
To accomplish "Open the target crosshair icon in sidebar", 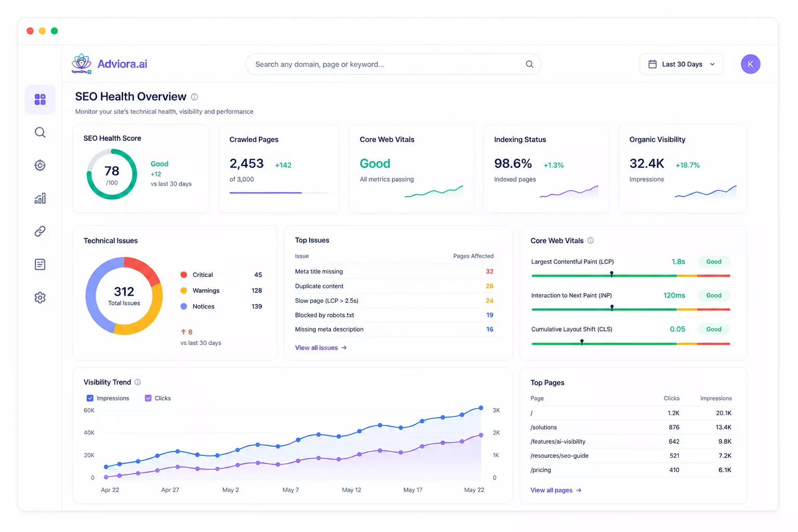I will (40, 165).
